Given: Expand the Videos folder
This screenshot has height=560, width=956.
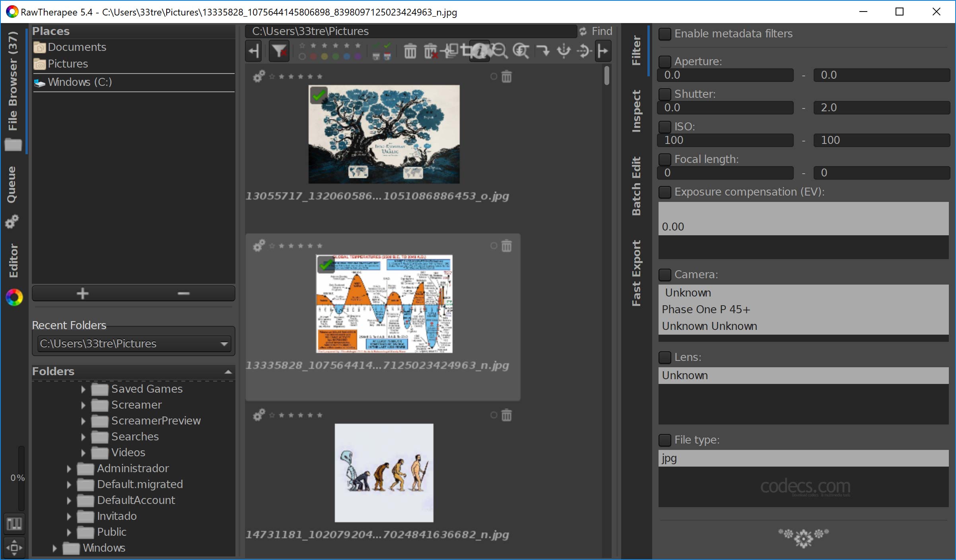Looking at the screenshot, I should point(83,453).
